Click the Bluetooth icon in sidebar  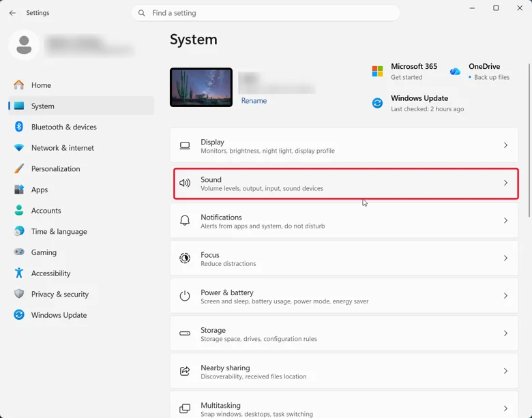point(19,127)
